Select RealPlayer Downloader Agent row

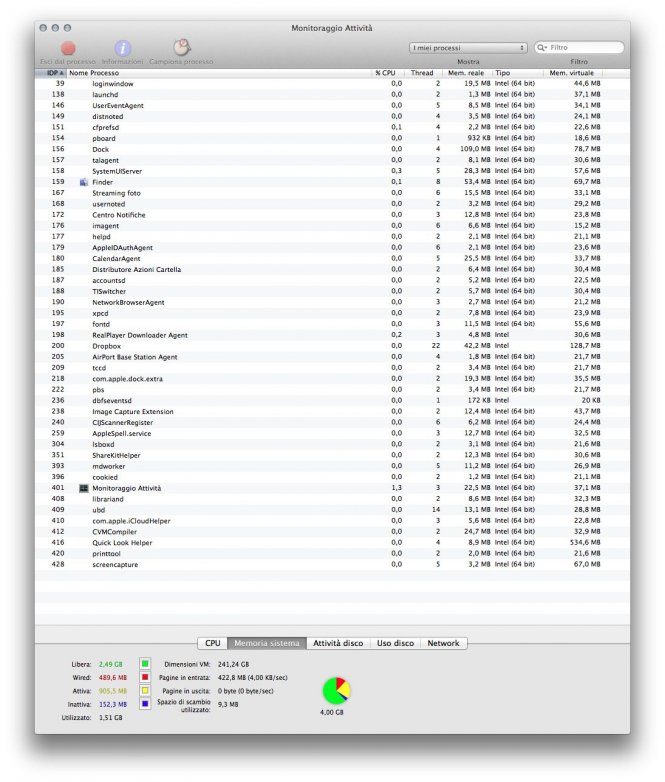coord(332,336)
